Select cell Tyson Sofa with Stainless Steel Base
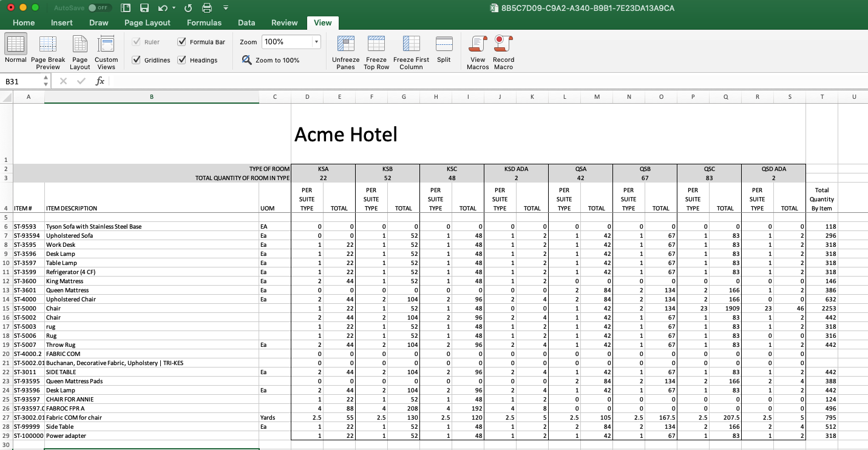Viewport: 868px width, 450px height. (152, 226)
